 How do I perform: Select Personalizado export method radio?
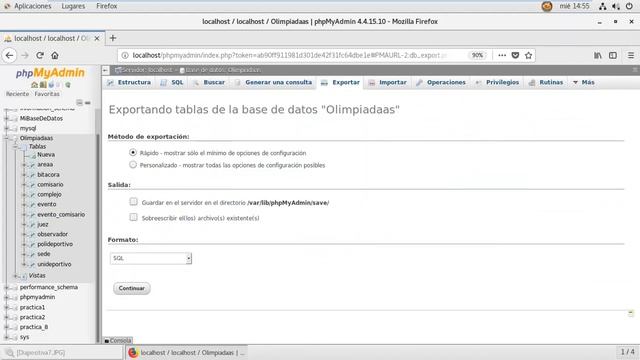(x=133, y=164)
